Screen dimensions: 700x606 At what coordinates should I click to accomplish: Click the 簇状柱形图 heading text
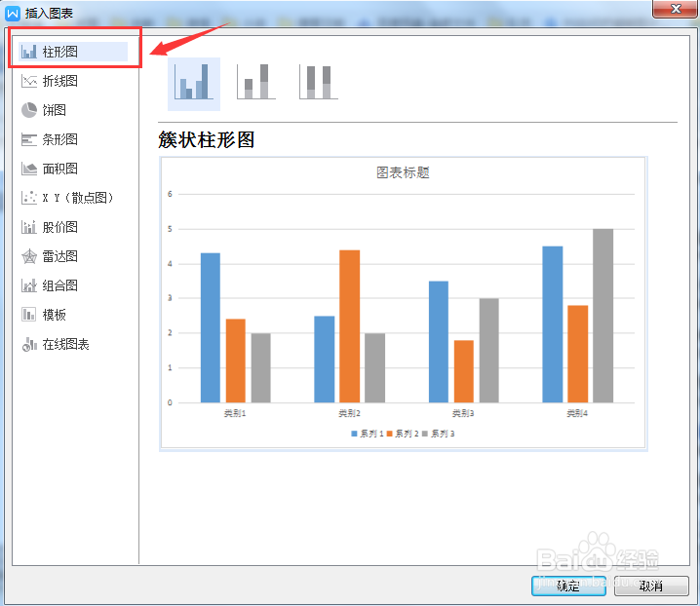[207, 140]
